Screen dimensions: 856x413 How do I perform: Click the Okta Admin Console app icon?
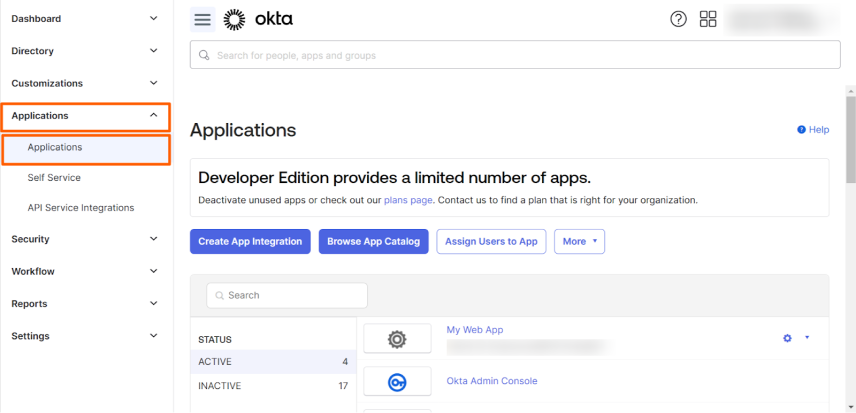397,382
